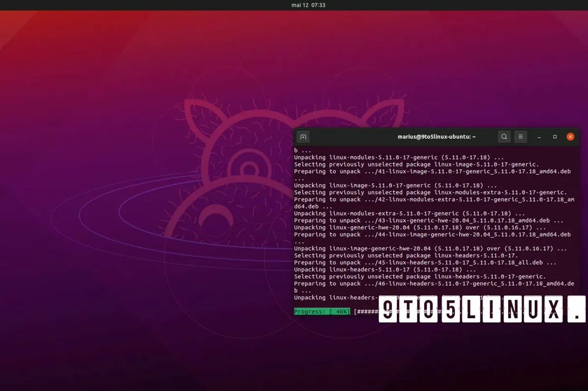Click line 'Unpacking linux-modules-extra-5.11.0-17-generic'
588x391 pixels.
(410, 213)
